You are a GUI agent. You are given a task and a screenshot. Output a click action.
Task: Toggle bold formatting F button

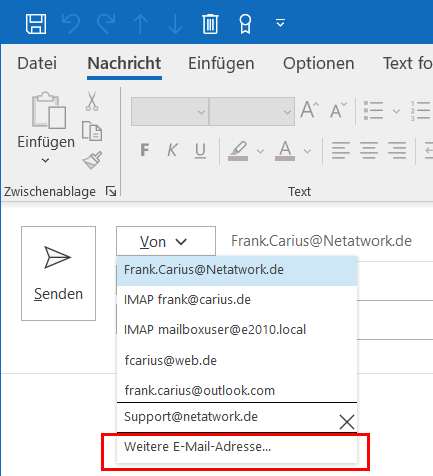tap(145, 150)
